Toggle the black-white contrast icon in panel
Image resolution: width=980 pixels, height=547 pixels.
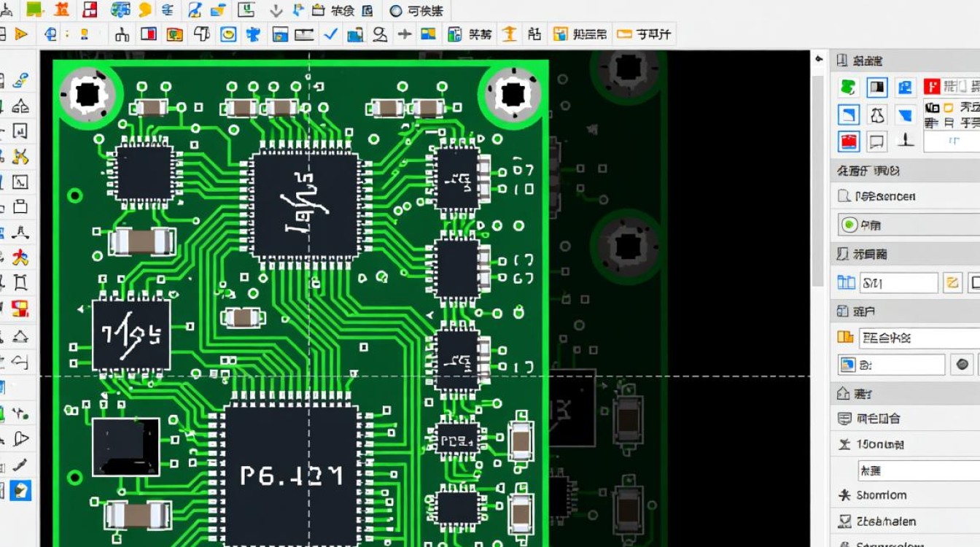[877, 88]
